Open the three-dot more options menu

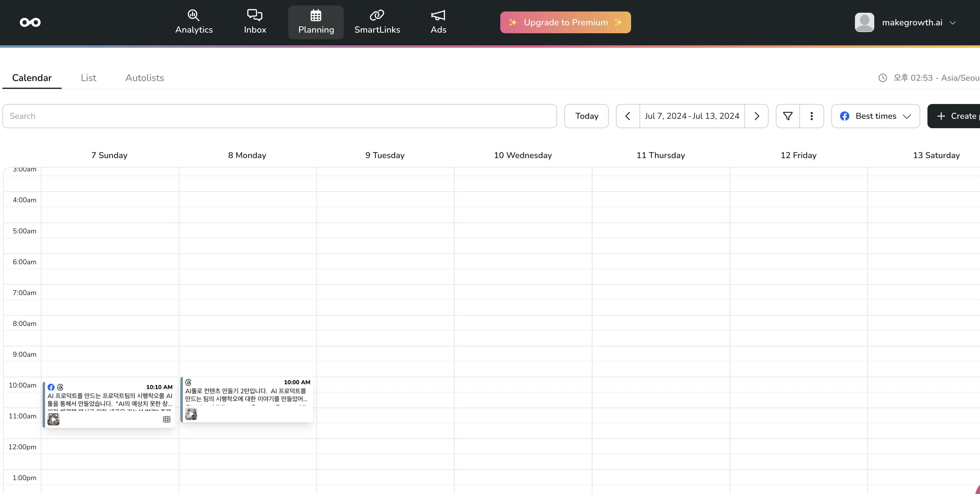(811, 116)
